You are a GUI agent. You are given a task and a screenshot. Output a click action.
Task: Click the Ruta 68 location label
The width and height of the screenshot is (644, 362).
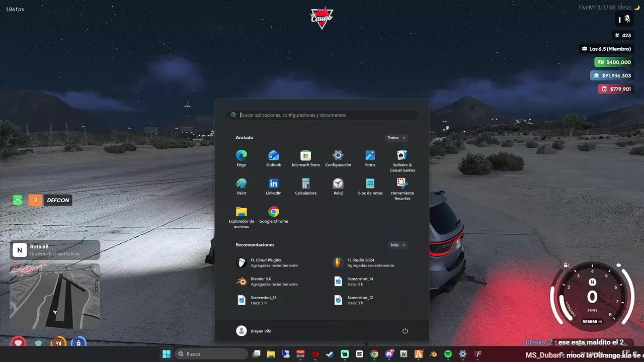[55, 249]
